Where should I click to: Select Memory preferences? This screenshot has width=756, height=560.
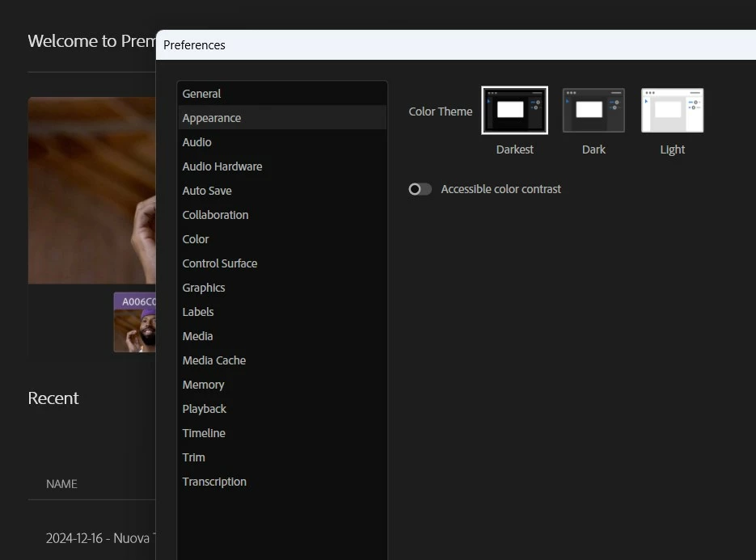click(282, 385)
